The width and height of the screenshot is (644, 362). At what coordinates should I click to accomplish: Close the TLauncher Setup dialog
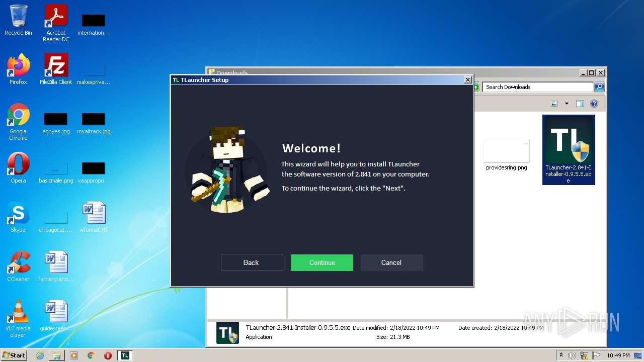(468, 80)
